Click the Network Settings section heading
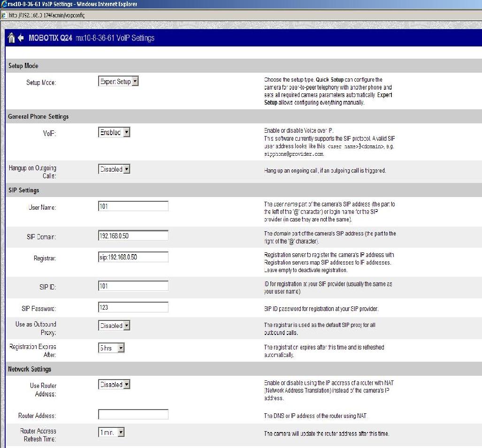Image resolution: width=482 pixels, height=448 pixels. 30,369
